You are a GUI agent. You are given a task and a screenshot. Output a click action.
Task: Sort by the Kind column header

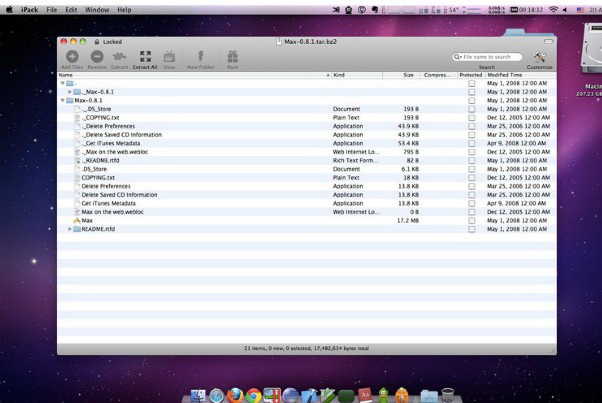tap(340, 75)
